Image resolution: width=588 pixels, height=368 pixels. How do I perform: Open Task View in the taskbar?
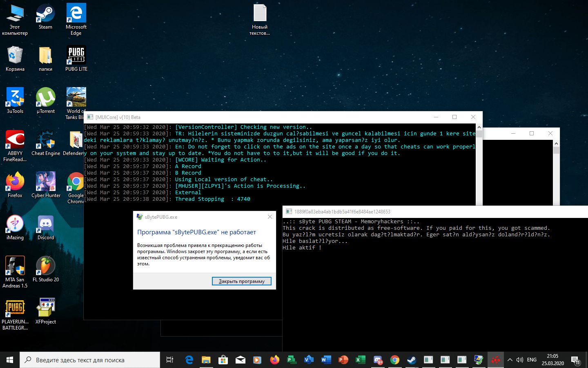click(x=170, y=360)
